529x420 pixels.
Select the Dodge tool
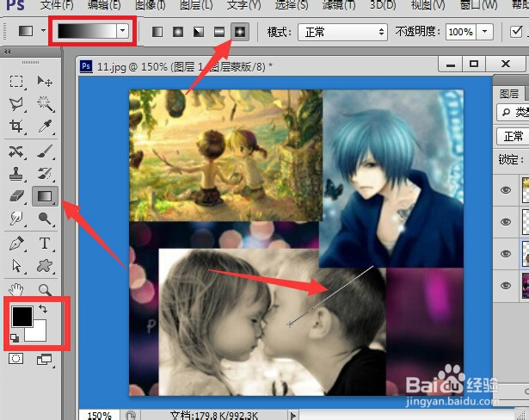point(45,219)
